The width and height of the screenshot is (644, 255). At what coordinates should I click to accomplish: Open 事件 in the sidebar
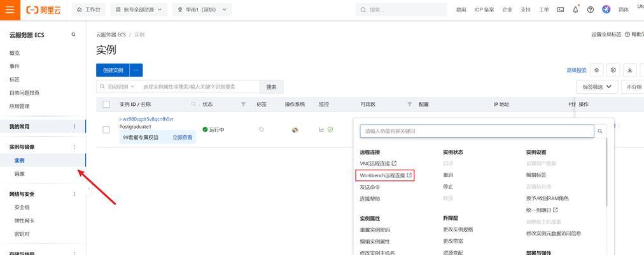pos(15,66)
